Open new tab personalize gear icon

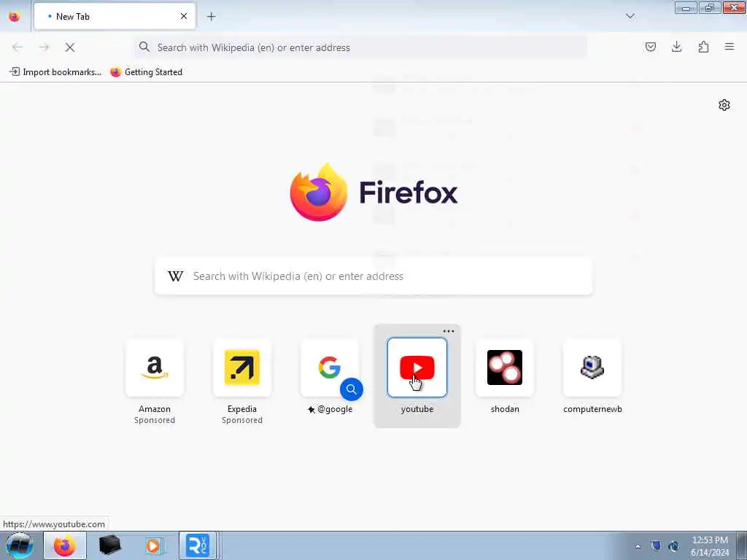[x=724, y=105]
